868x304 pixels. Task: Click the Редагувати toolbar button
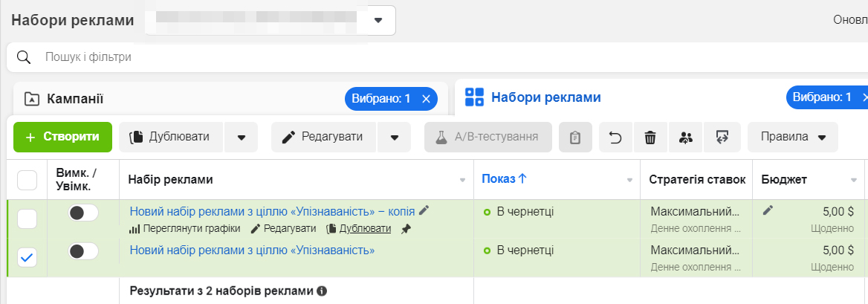(325, 138)
